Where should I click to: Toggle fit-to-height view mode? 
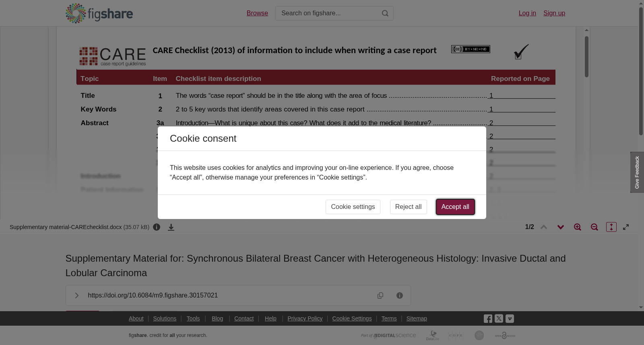pos(611,227)
